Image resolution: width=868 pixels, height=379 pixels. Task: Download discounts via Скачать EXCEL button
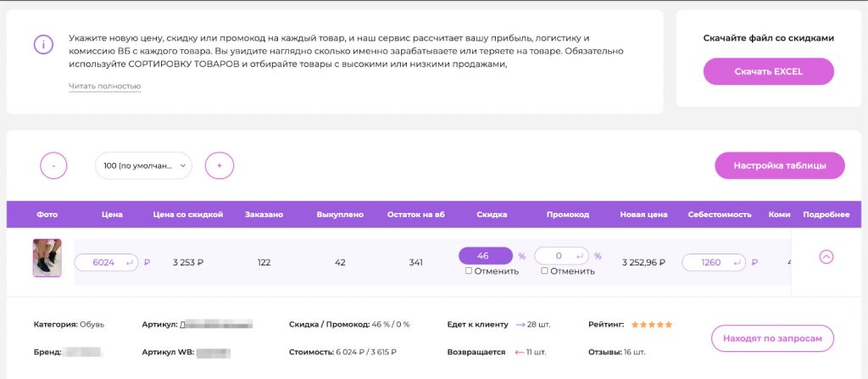click(x=768, y=71)
